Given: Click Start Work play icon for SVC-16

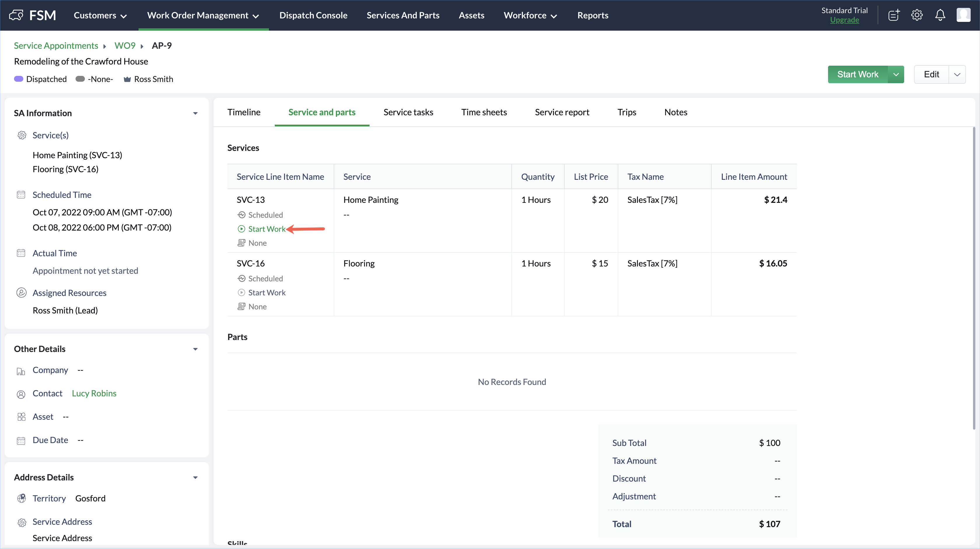Looking at the screenshot, I should (x=241, y=292).
